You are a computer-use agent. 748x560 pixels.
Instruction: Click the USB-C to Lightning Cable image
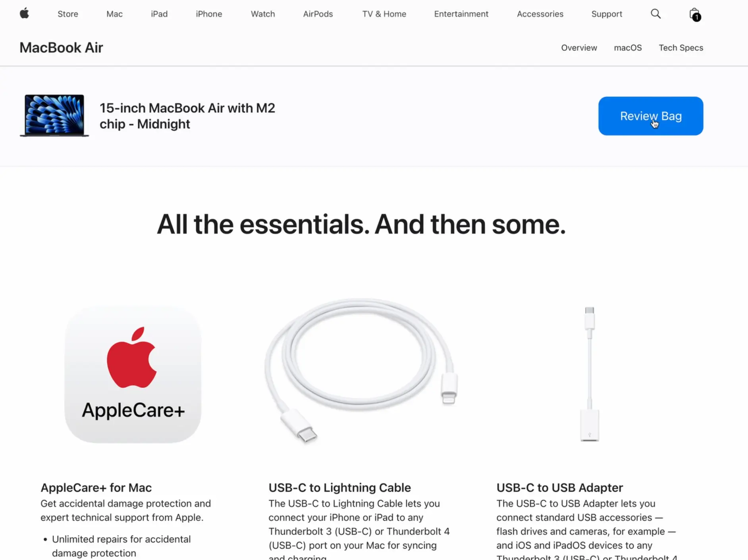pyautogui.click(x=361, y=370)
